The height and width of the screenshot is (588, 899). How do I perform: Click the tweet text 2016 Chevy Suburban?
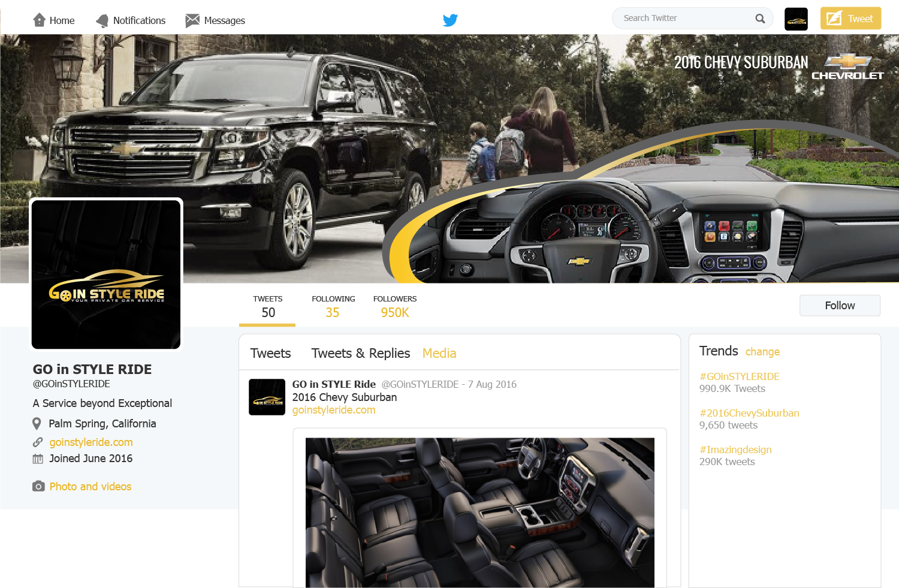[345, 397]
